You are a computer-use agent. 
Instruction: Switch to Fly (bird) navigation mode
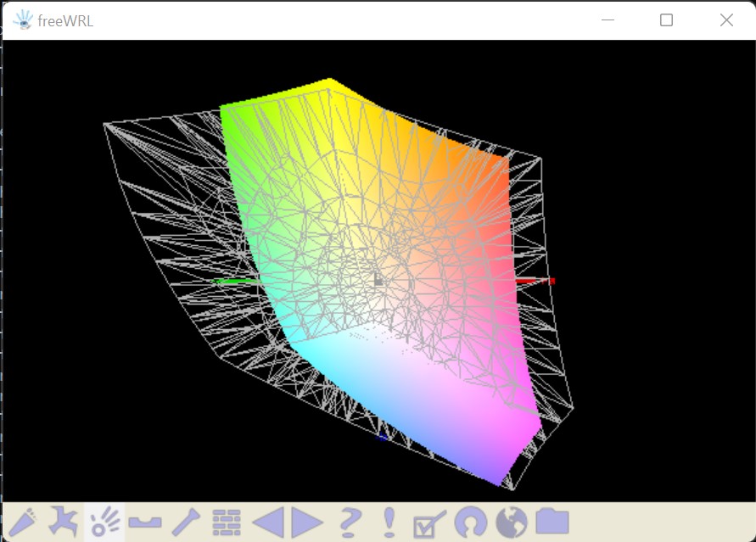[63, 522]
